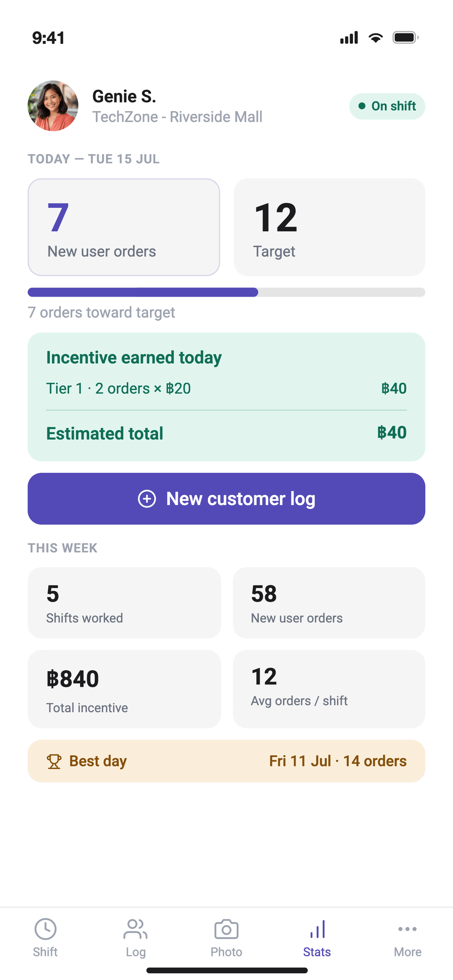The width and height of the screenshot is (453, 980).
Task: Tap the plus circle icon on New customer log
Action: [147, 499]
